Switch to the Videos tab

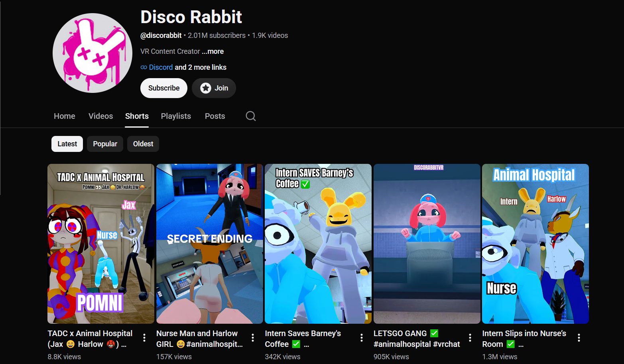tap(100, 116)
